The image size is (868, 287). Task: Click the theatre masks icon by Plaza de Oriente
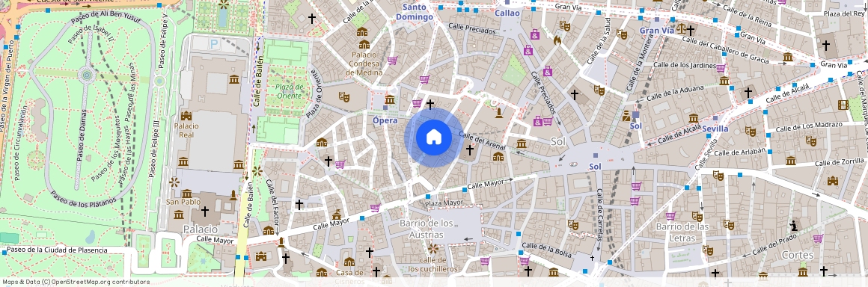click(344, 96)
